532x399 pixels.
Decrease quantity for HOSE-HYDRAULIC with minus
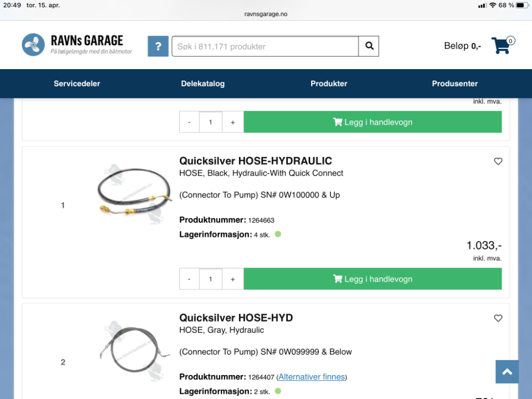(189, 279)
